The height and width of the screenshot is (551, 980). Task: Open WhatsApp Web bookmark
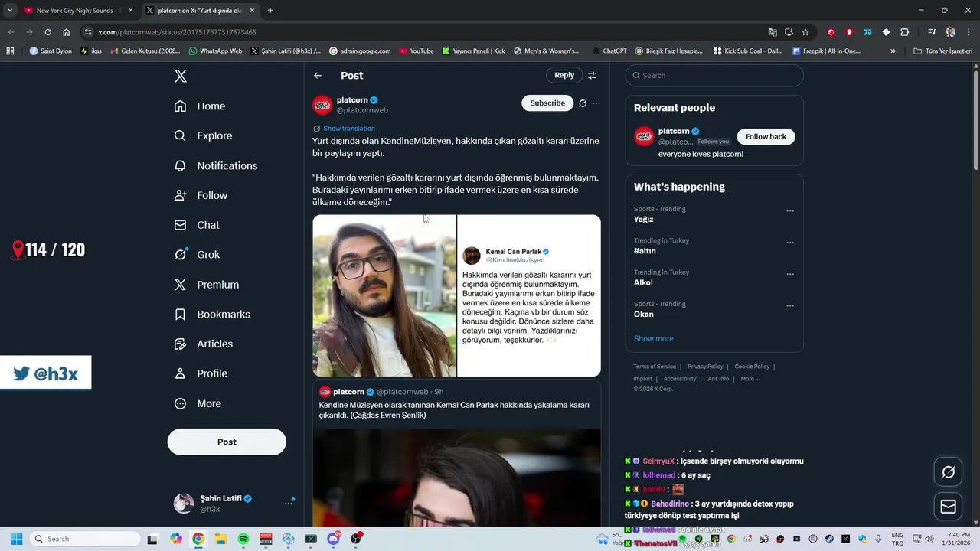[x=214, y=51]
